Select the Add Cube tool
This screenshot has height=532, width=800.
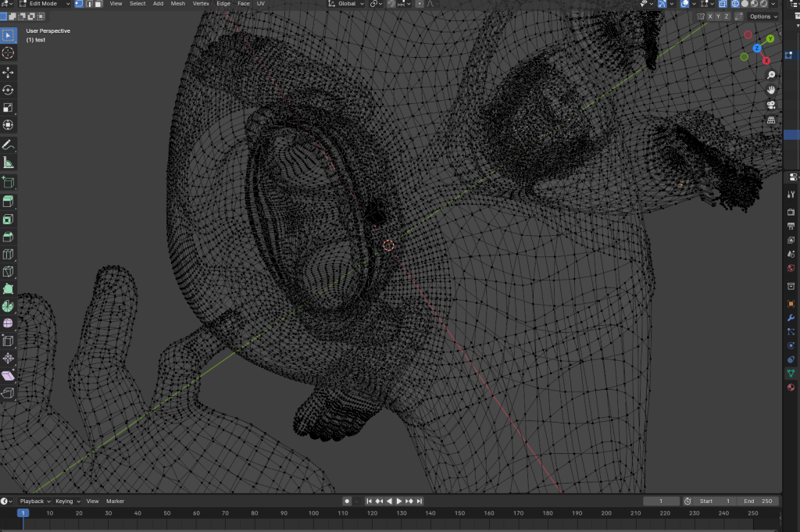(x=8, y=182)
